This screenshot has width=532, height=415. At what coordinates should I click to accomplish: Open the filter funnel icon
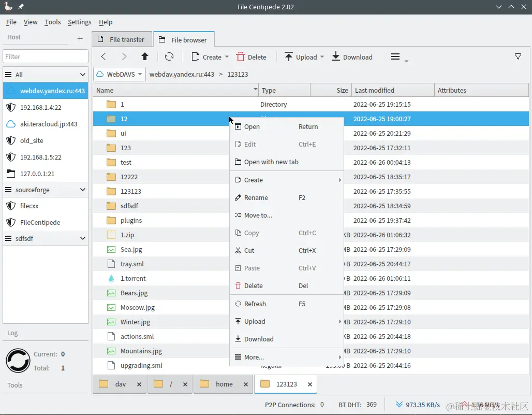(x=518, y=56)
